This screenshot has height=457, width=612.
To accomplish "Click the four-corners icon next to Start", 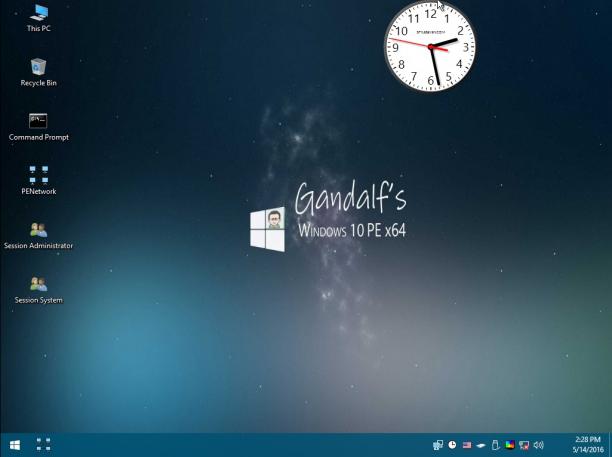I will coord(43,445).
